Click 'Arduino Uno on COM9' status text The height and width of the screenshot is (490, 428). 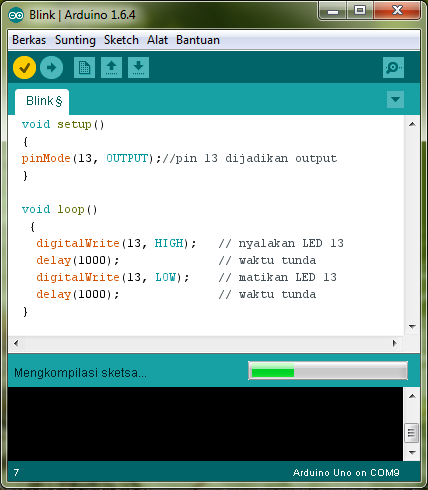(346, 473)
